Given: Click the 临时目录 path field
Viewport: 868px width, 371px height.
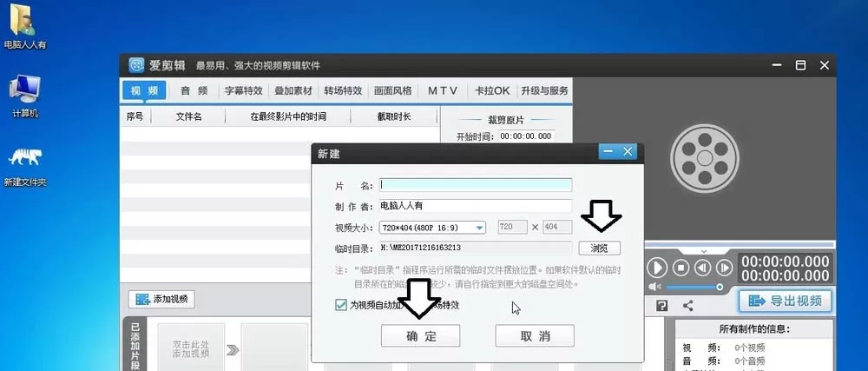Looking at the screenshot, I should tap(476, 248).
